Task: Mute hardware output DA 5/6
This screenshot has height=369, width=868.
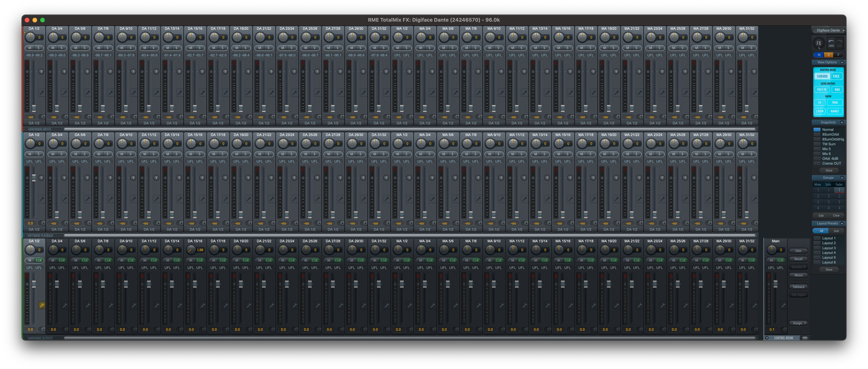Action: (76, 260)
